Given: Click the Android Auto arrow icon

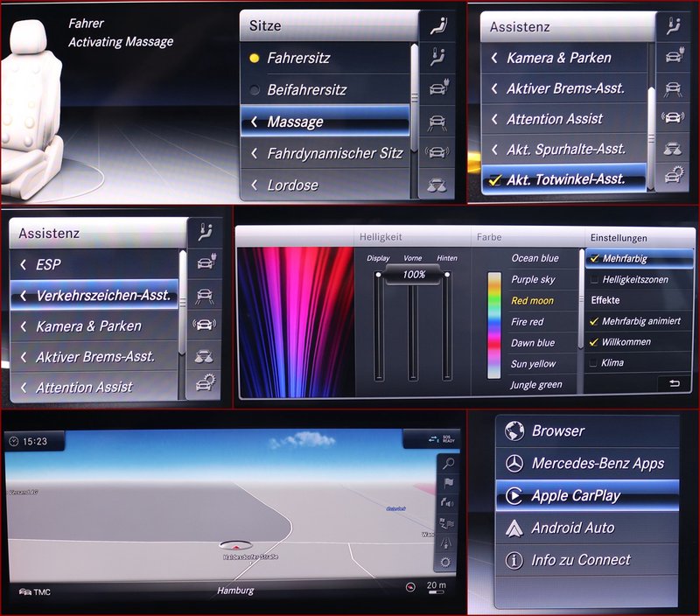Looking at the screenshot, I should coord(515,528).
